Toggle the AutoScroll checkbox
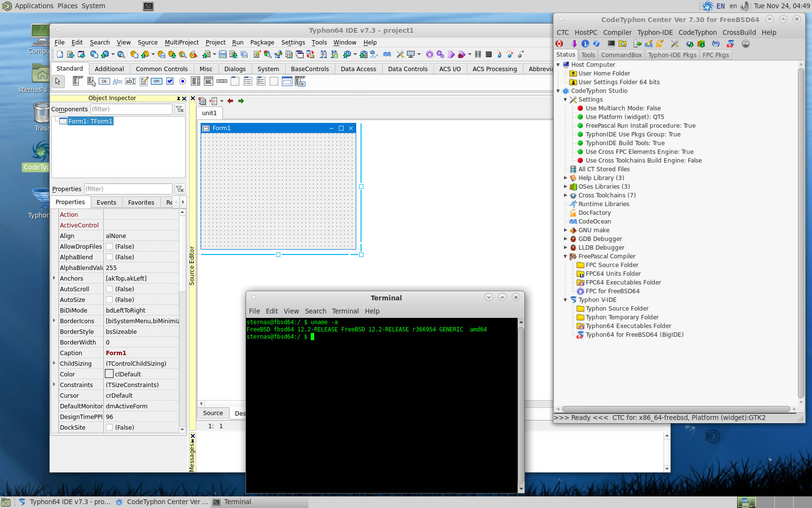The width and height of the screenshot is (812, 508). click(x=109, y=289)
